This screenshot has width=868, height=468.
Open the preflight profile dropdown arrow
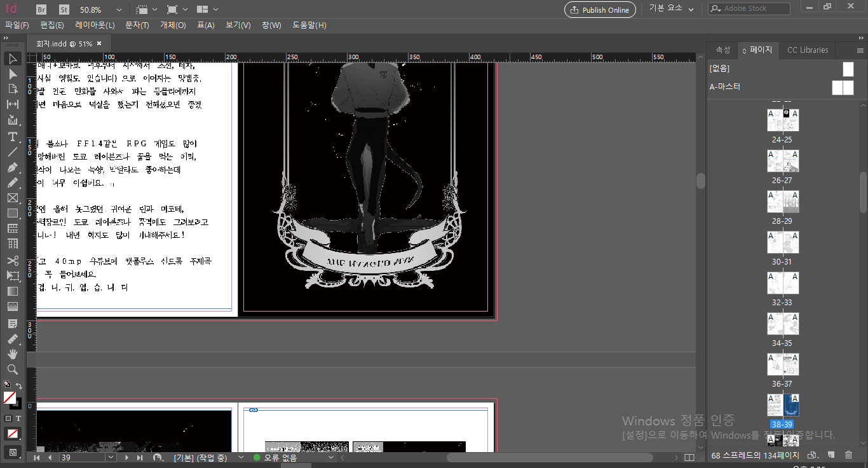pyautogui.click(x=241, y=457)
